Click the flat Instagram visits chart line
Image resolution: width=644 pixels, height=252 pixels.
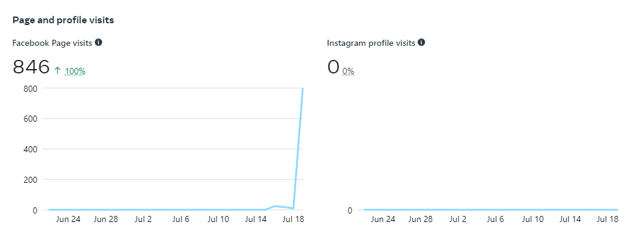tap(489, 210)
